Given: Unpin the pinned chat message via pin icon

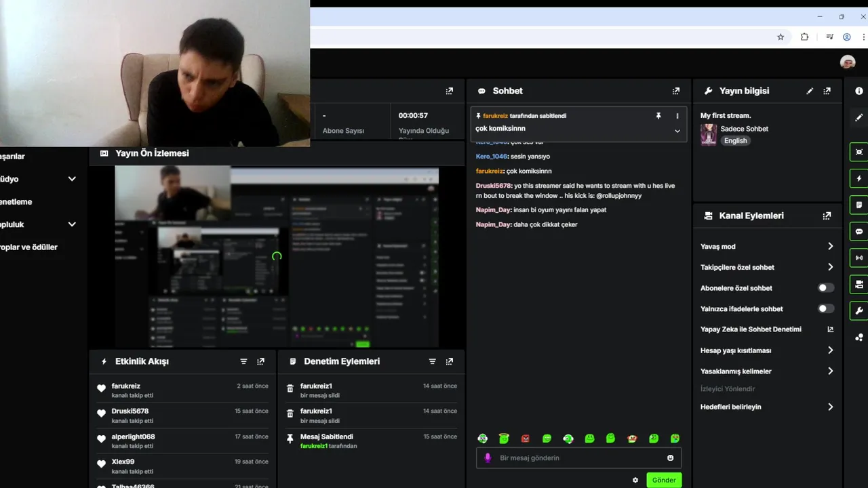Looking at the screenshot, I should click(658, 116).
